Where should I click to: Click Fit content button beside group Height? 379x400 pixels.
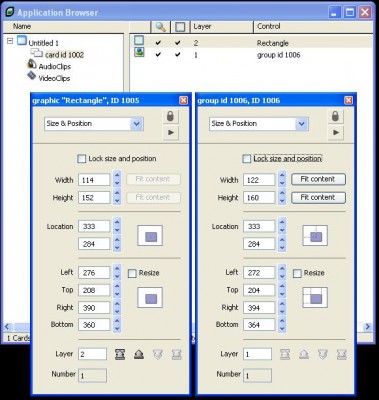(318, 197)
